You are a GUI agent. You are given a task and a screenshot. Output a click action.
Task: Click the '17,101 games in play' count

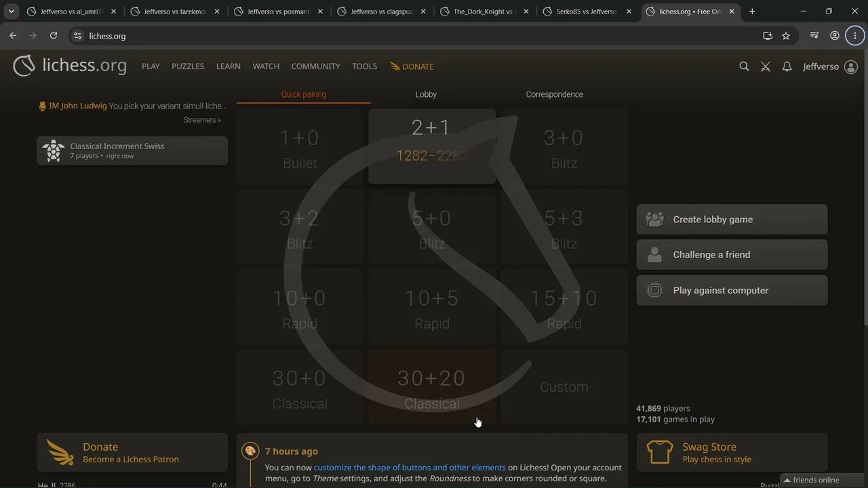click(x=675, y=420)
